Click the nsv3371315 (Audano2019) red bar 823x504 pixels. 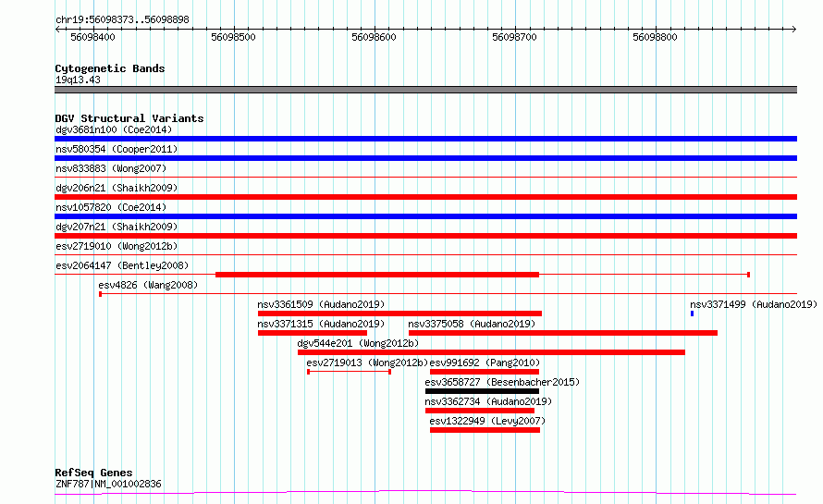313,333
